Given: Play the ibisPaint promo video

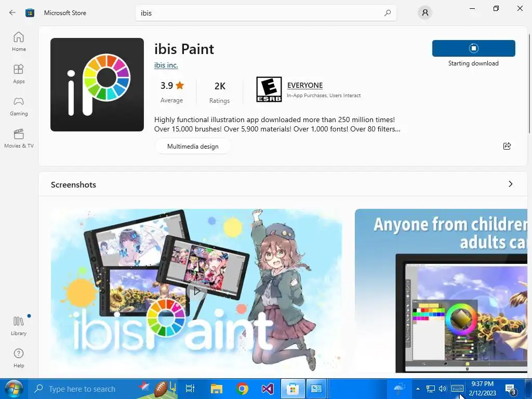Looking at the screenshot, I should (197, 291).
